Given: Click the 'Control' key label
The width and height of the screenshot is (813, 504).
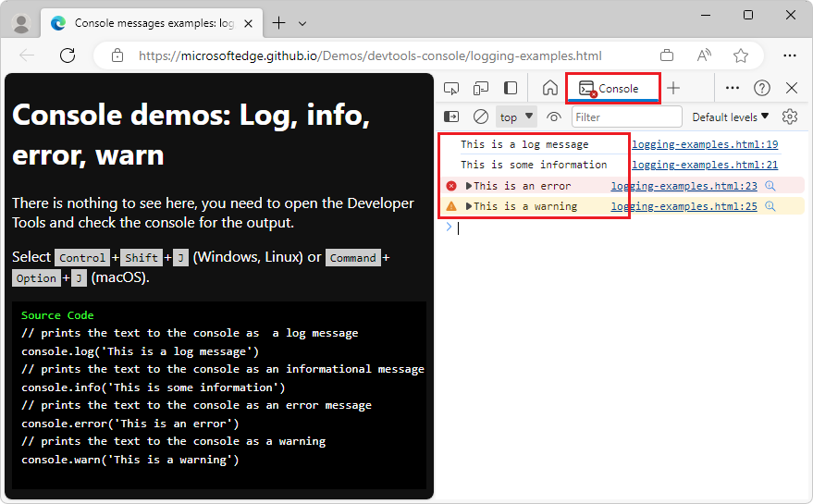Looking at the screenshot, I should (82, 258).
